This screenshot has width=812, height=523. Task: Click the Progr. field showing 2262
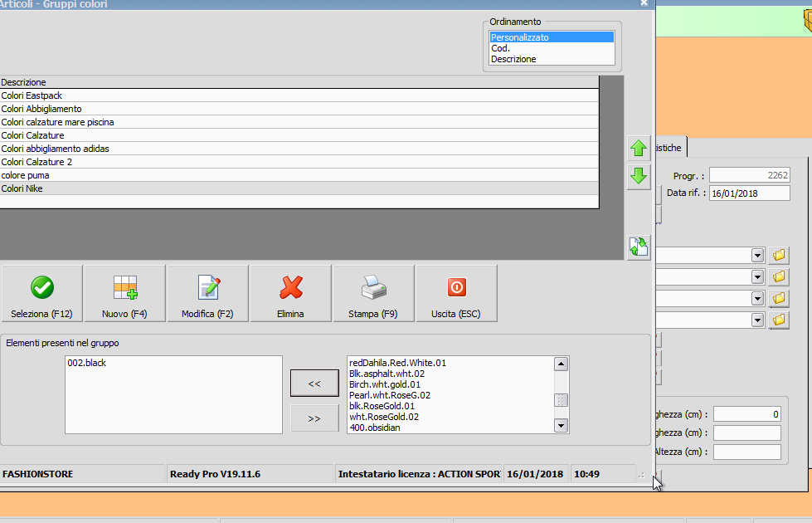click(749, 175)
